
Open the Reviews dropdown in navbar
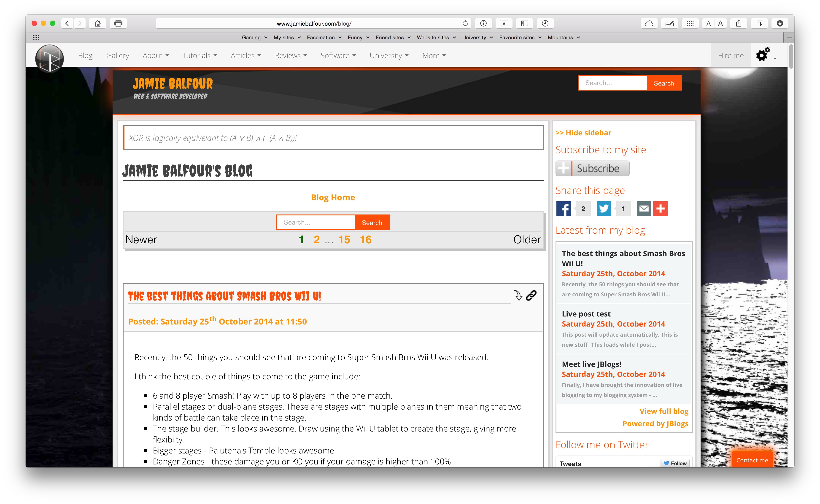coord(290,56)
